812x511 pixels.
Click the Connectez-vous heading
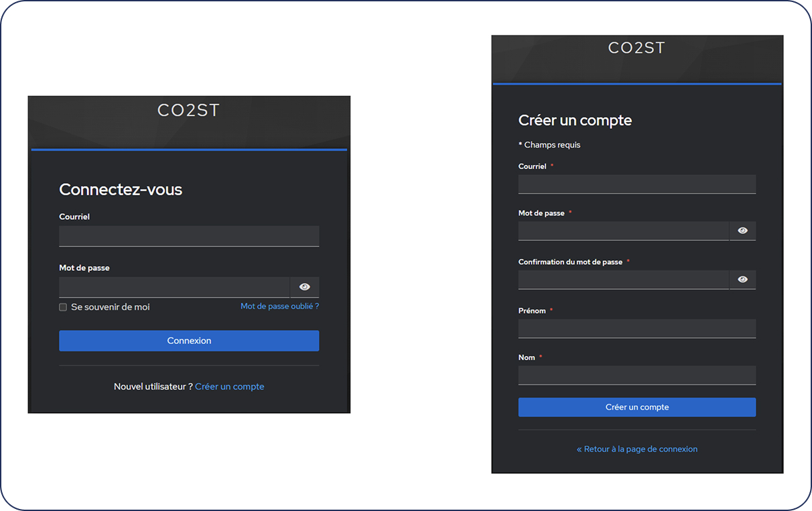coord(121,190)
